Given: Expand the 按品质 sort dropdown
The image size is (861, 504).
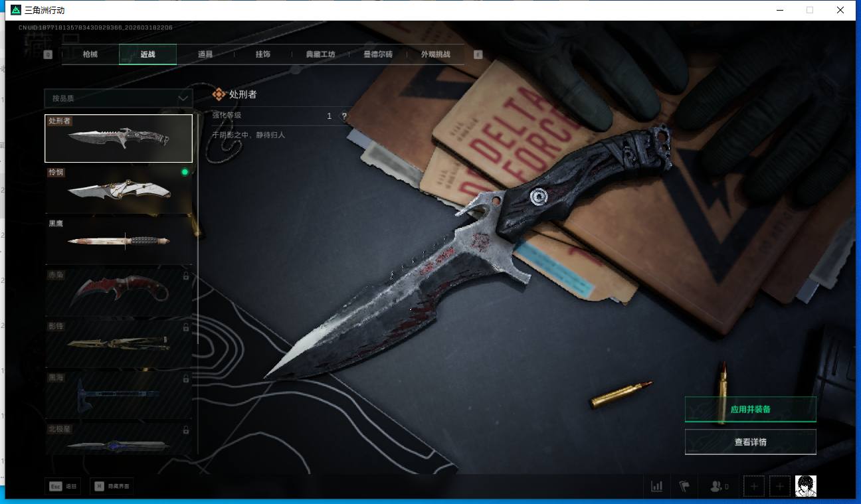Looking at the screenshot, I should [x=118, y=98].
